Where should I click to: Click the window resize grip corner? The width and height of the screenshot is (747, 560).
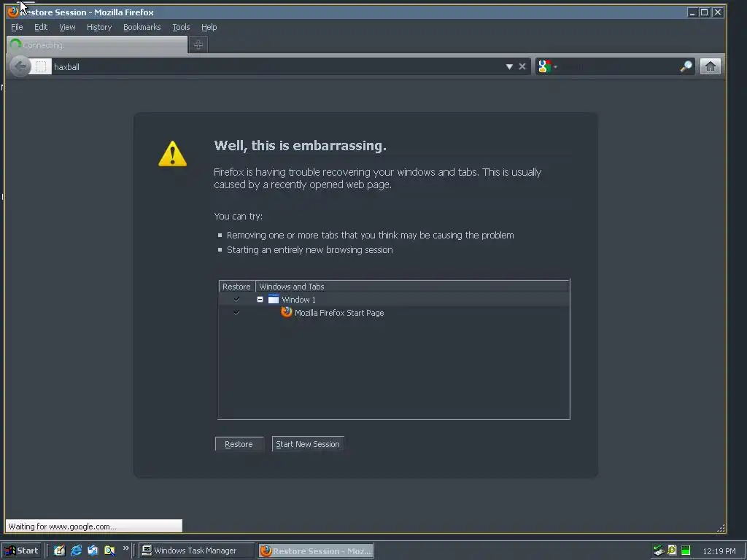click(721, 528)
